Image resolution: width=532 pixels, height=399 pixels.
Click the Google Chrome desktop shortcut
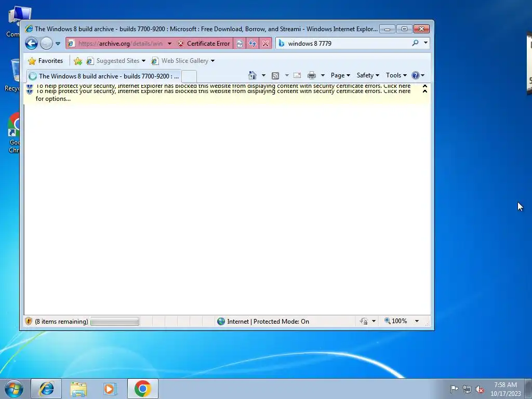[14, 134]
